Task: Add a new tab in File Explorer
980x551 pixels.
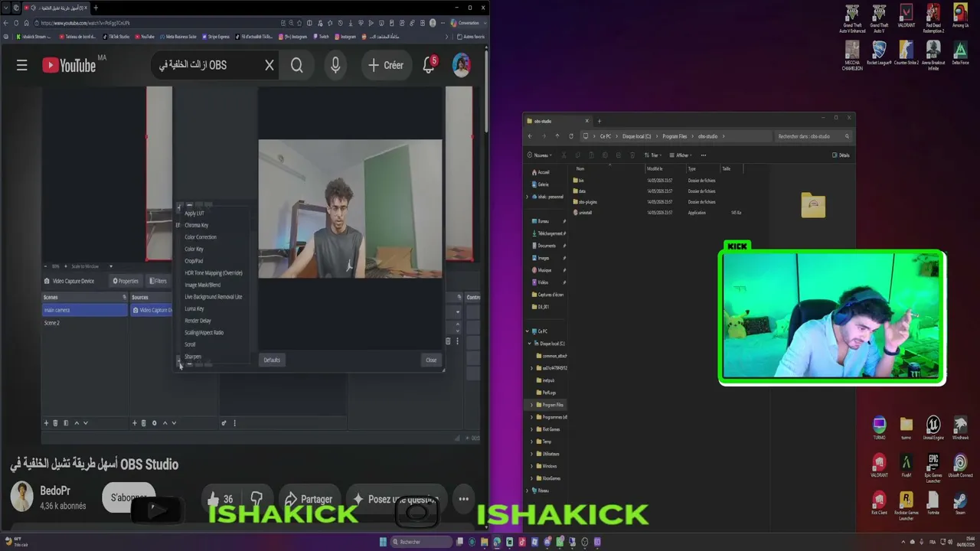Action: point(599,121)
